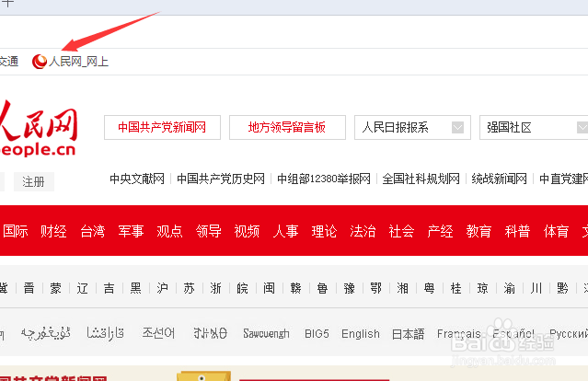
Task: Open the 桂 province channel
Action: [455, 288]
